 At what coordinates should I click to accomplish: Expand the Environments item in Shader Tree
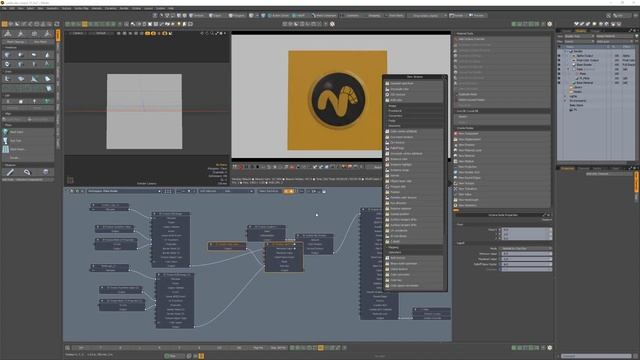566,101
